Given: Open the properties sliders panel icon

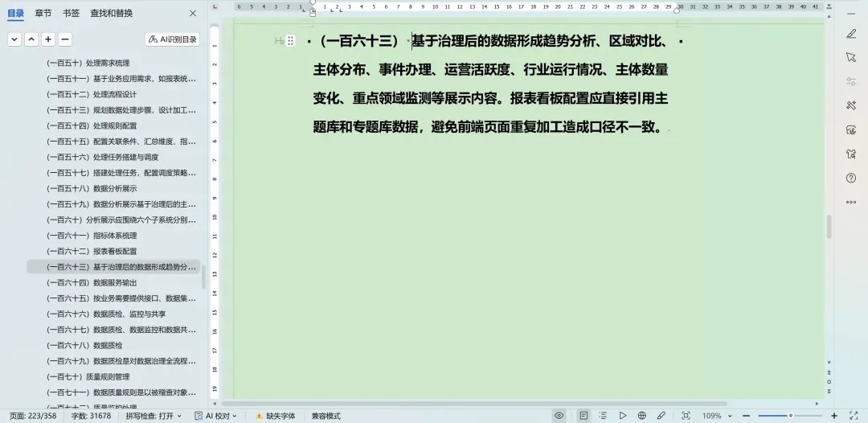Looking at the screenshot, I should (851, 81).
